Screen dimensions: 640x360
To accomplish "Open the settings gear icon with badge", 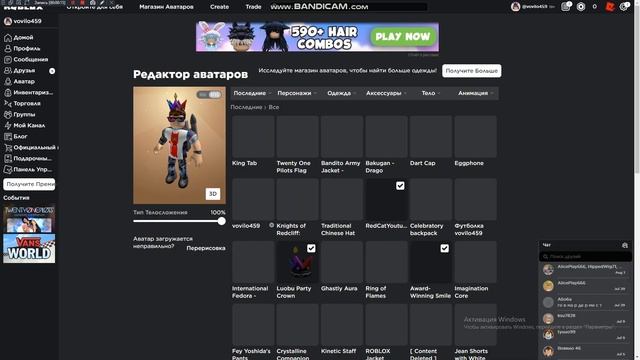I will tap(624, 7).
